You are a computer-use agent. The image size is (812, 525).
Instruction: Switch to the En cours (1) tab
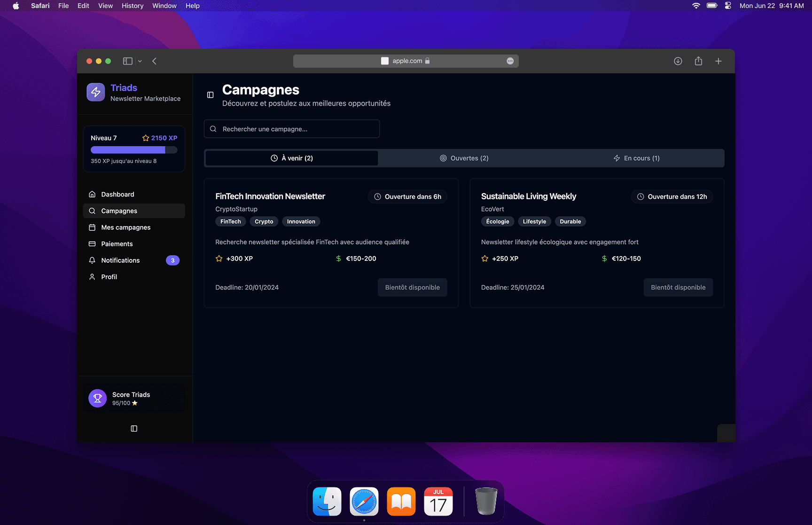coord(637,158)
